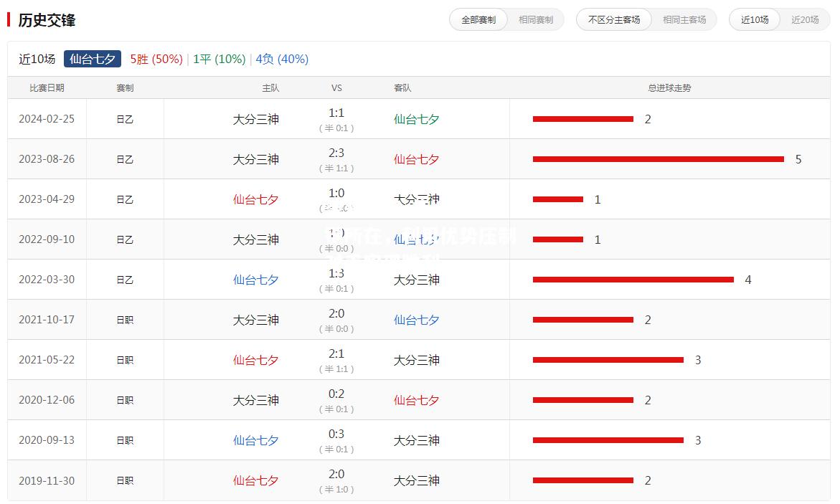Click 日职 league in 2021-10-17 row
The height and width of the screenshot is (504, 840).
pos(125,320)
